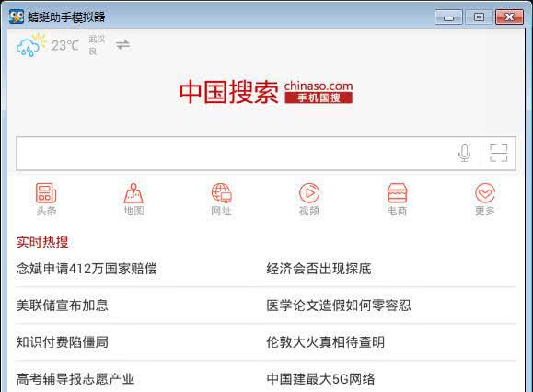Open hot search 中国建最大5G网络

[320, 379]
